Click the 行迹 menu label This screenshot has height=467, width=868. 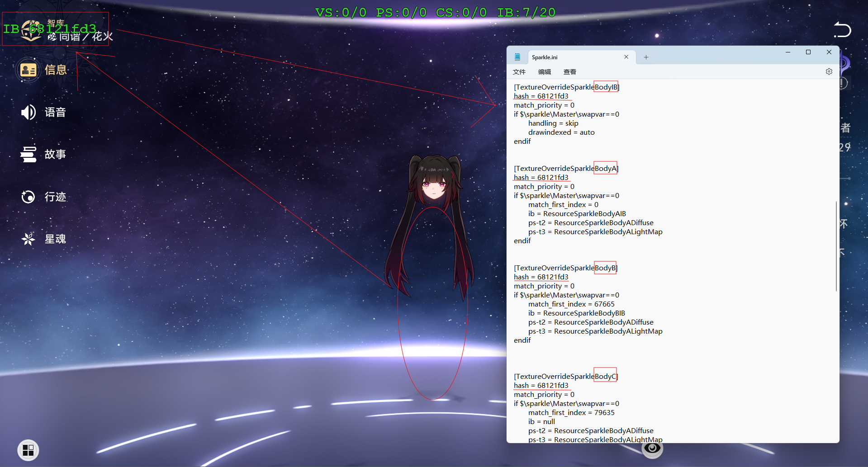[56, 197]
